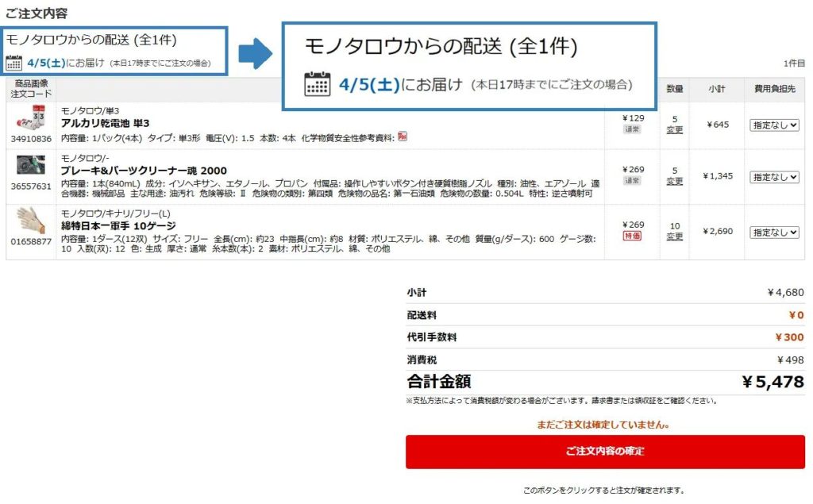Open the cotton work gloves product thumbnail
Screen dimensions: 813x504
click(x=31, y=221)
